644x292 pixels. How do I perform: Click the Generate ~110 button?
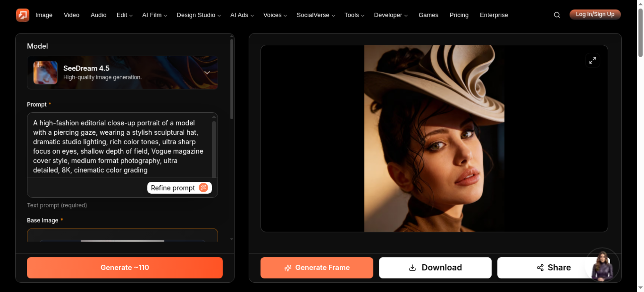tap(125, 268)
